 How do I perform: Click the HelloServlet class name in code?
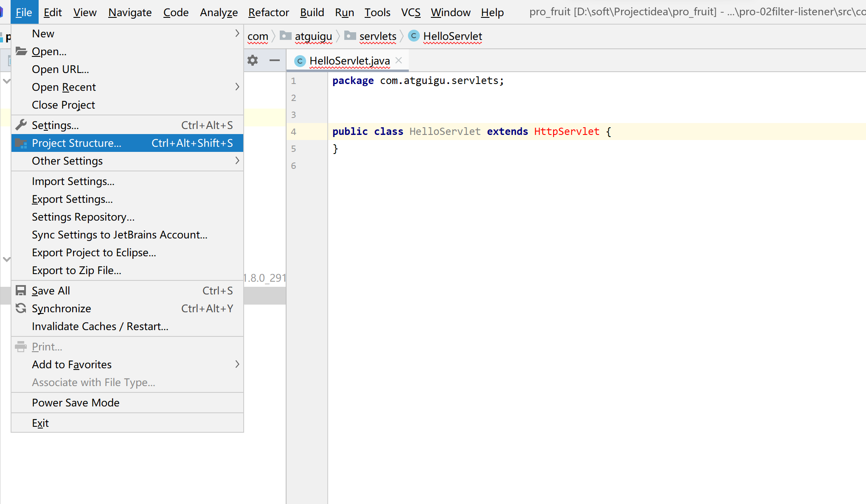point(445,132)
